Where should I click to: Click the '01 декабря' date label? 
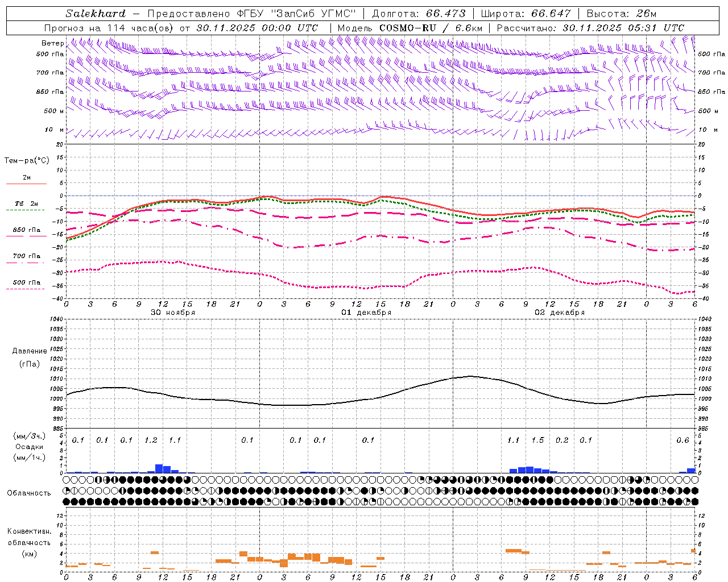[x=366, y=313]
